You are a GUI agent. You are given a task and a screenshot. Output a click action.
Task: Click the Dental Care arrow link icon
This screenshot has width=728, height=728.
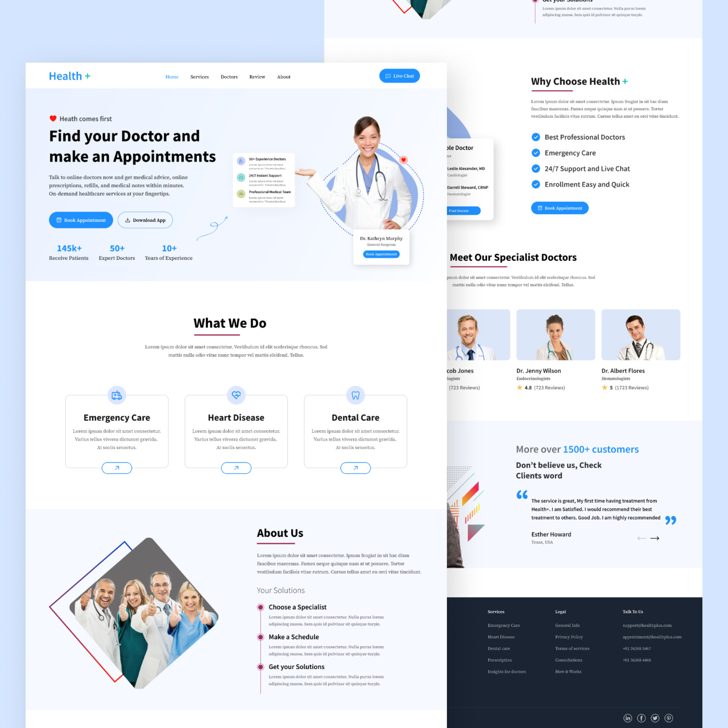pos(355,467)
